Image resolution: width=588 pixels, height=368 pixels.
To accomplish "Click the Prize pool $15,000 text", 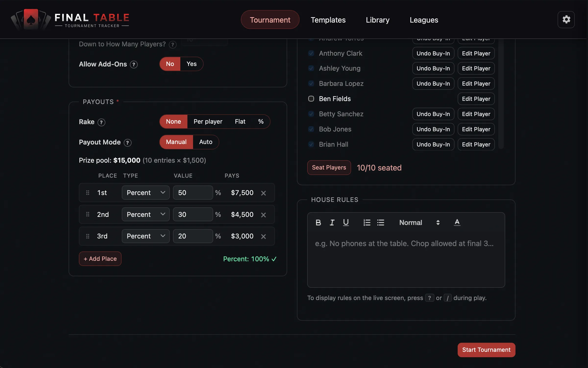I will tap(110, 160).
